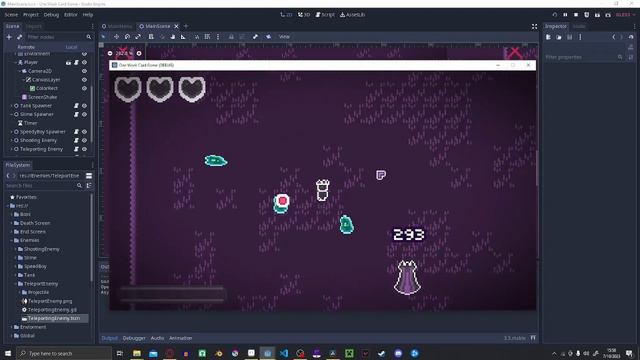The image size is (640, 360).
Task: Choose the Select mode arrow tool
Action: [103, 37]
